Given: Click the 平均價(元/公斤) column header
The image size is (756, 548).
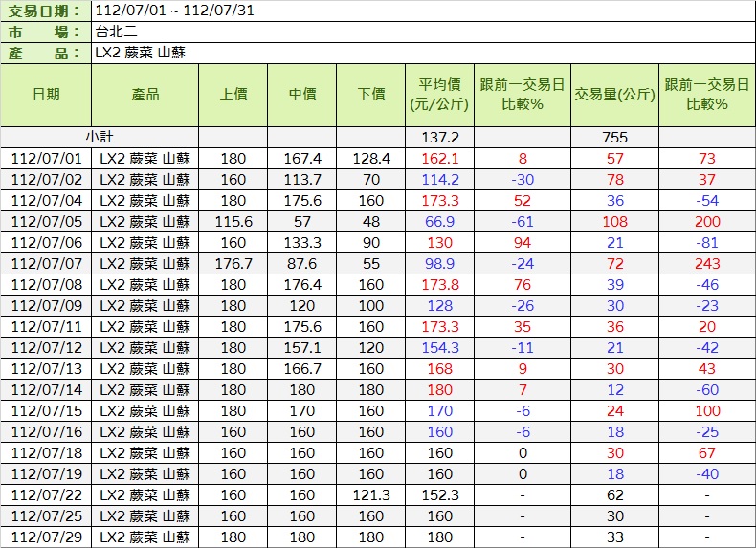Looking at the screenshot, I should [440, 95].
